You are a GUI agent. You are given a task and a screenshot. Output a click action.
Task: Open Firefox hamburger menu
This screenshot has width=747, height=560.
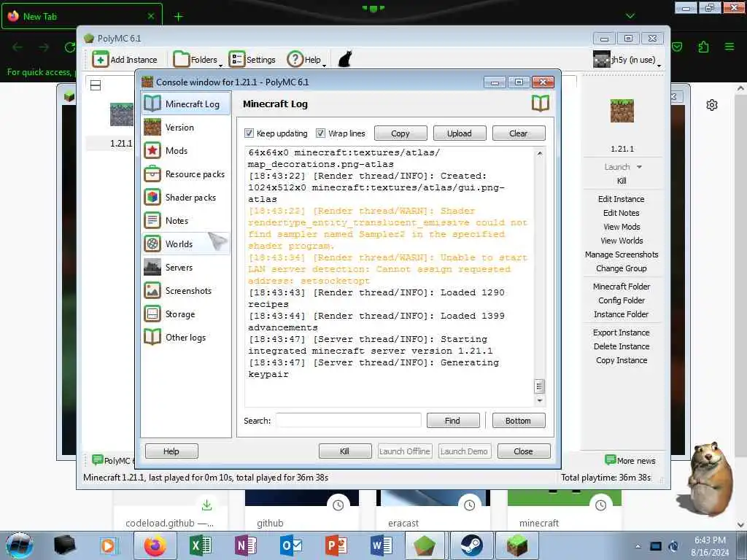729,47
